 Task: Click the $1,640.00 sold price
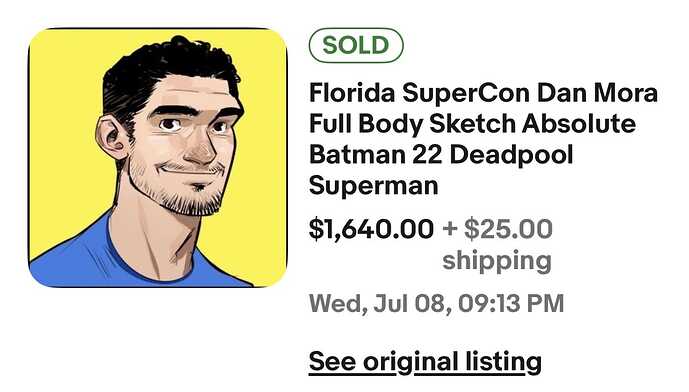(x=371, y=229)
